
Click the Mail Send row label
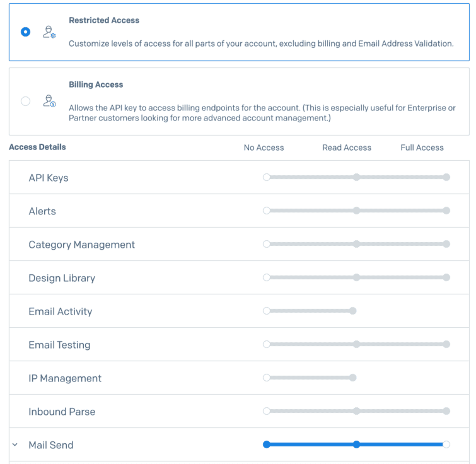tap(51, 445)
